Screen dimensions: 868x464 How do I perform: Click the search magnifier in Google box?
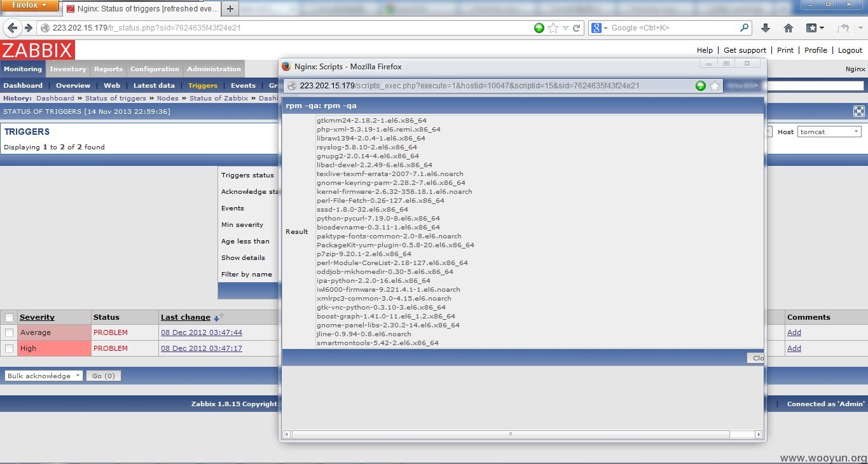coord(745,28)
